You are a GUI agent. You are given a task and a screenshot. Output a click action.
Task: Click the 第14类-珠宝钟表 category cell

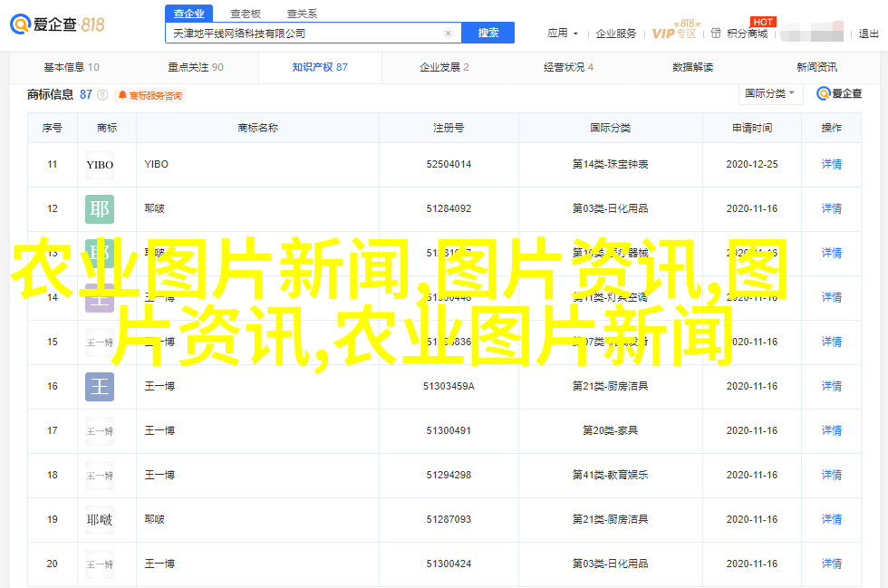(611, 164)
